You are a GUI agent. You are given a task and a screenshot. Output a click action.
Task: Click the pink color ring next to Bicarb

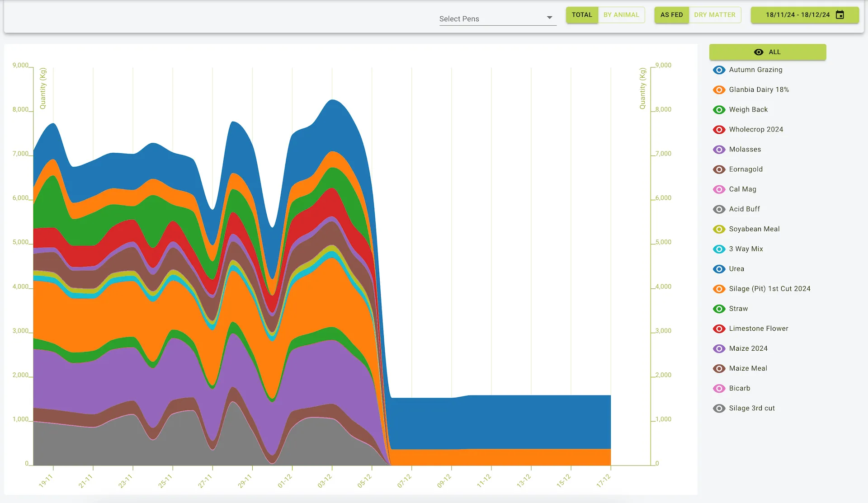719,388
